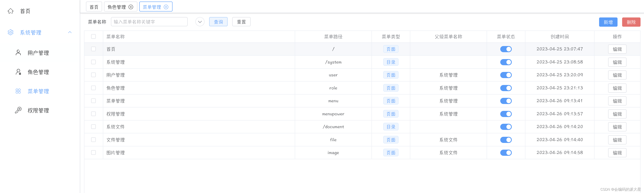The image size is (644, 193).
Task: Click the system management gear icon
Action: pos(11,32)
